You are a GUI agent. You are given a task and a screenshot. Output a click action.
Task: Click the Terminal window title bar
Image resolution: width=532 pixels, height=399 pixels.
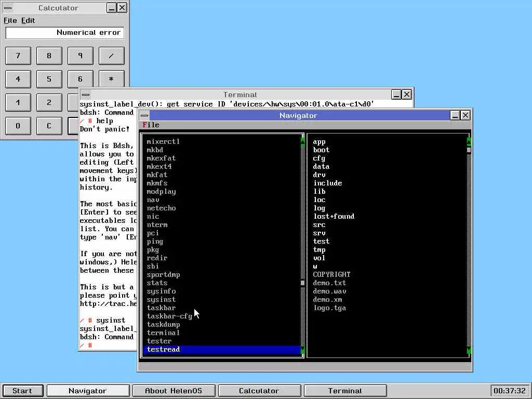tap(240, 95)
